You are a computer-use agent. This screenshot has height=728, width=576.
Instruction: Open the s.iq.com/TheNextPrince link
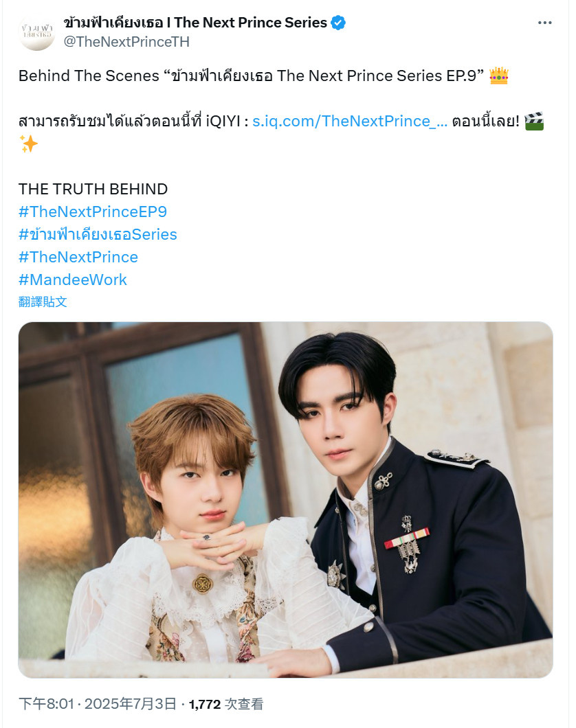(x=350, y=121)
